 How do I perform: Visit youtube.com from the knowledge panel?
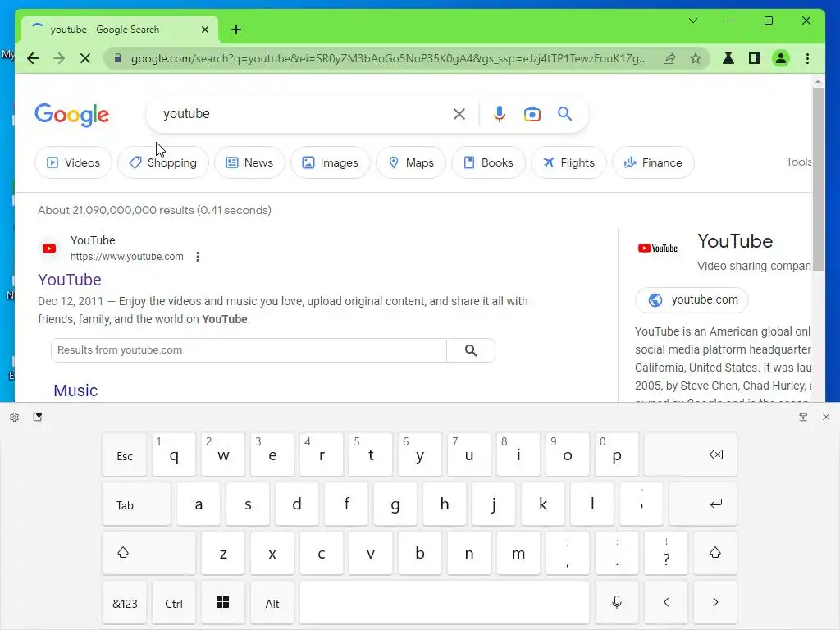(692, 300)
